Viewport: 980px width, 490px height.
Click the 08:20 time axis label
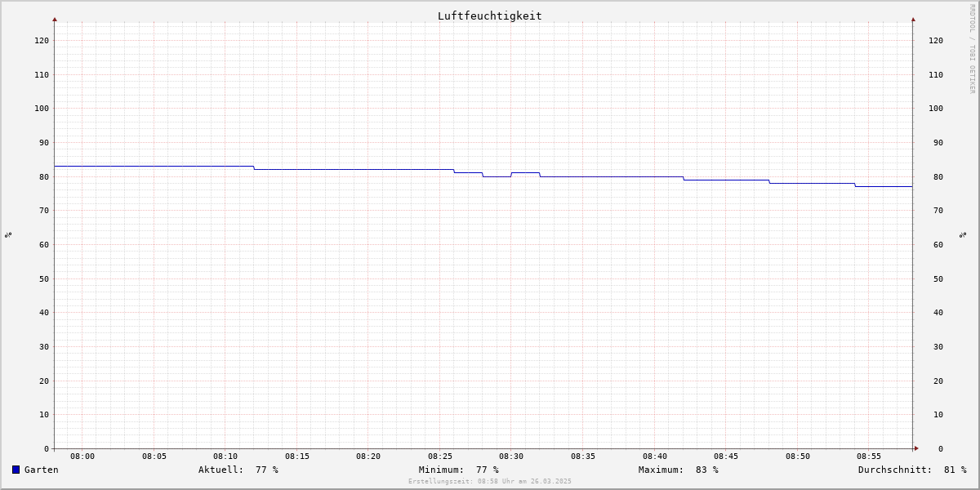point(368,457)
